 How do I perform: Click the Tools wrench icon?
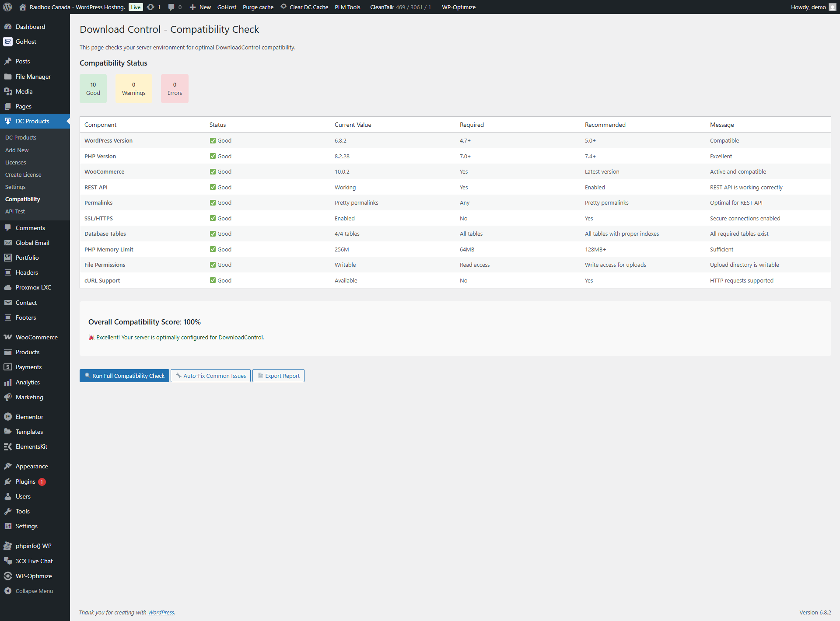point(8,511)
